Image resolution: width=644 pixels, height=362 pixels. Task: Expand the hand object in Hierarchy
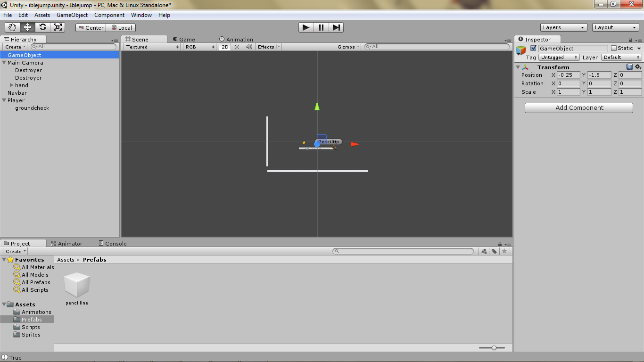(x=12, y=85)
